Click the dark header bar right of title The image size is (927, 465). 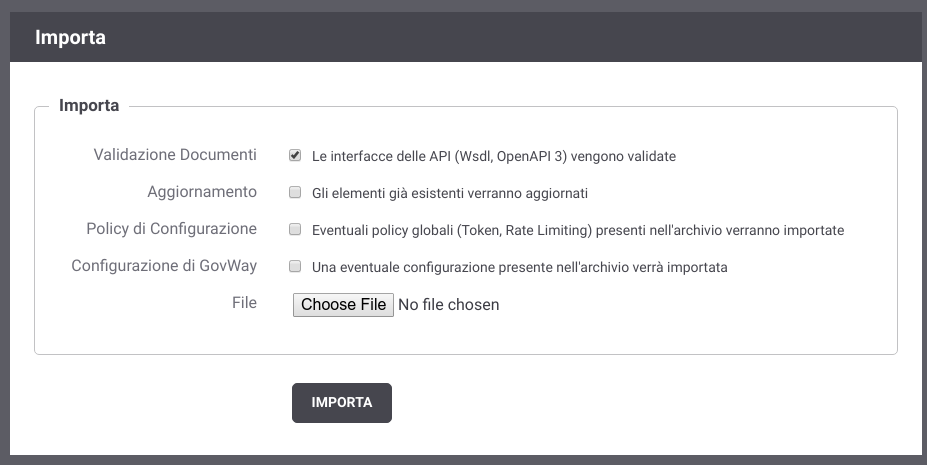pyautogui.click(x=514, y=37)
